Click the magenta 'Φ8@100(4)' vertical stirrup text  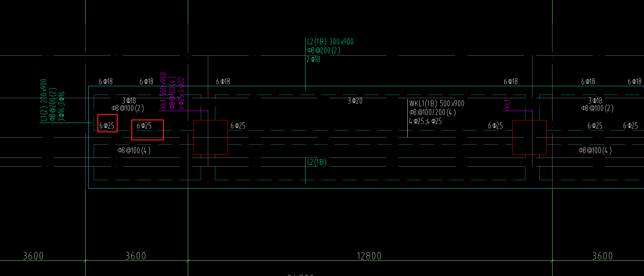(x=172, y=93)
